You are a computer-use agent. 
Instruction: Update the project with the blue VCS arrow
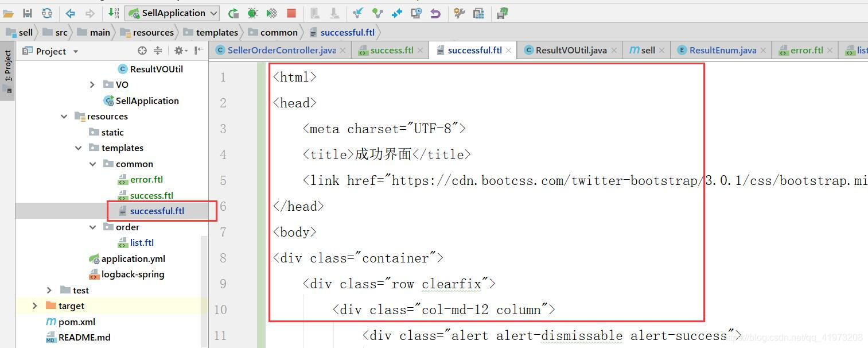click(x=358, y=13)
